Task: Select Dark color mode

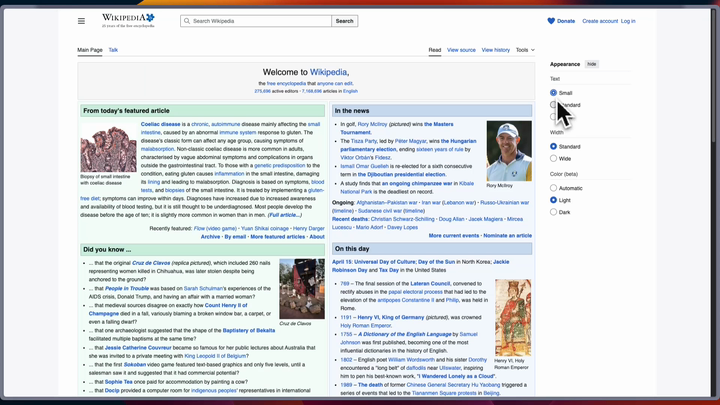Action: (x=553, y=212)
